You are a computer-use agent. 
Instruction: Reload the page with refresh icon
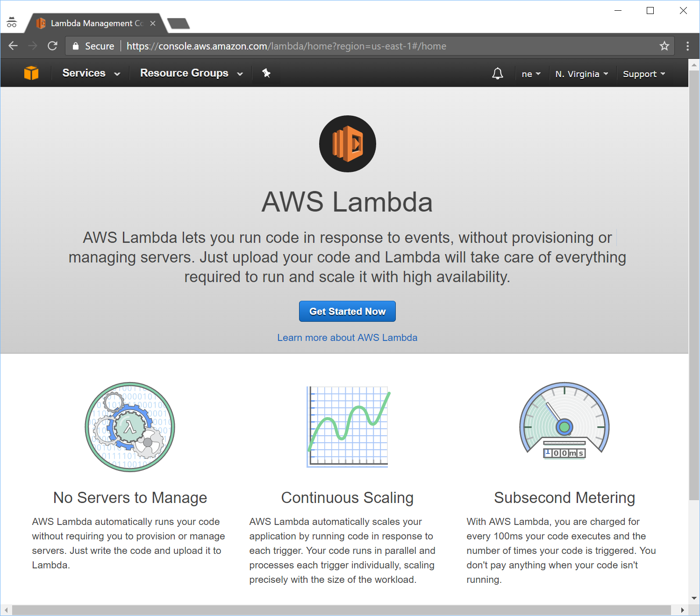tap(52, 46)
